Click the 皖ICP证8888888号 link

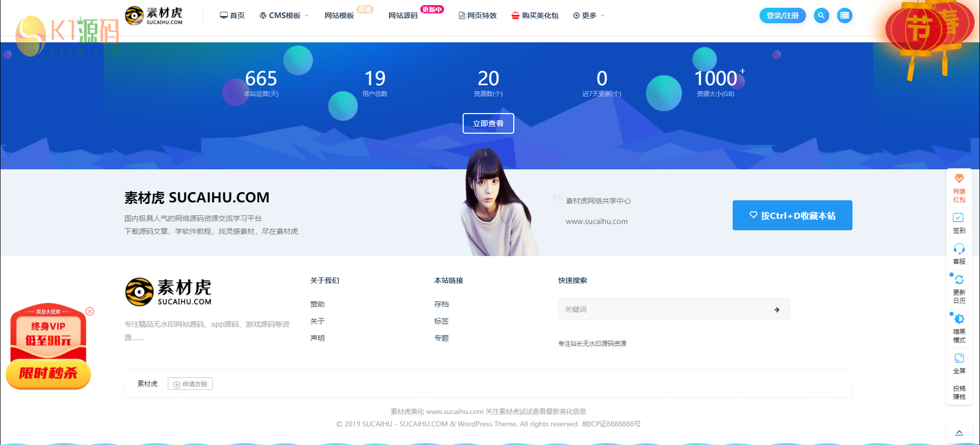[611, 424]
